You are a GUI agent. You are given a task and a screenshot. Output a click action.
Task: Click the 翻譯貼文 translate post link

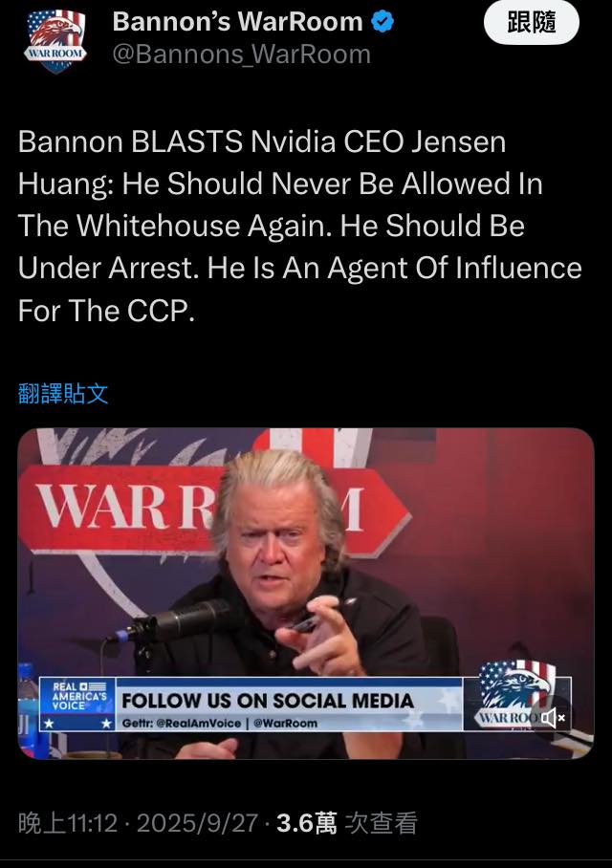coord(63,394)
